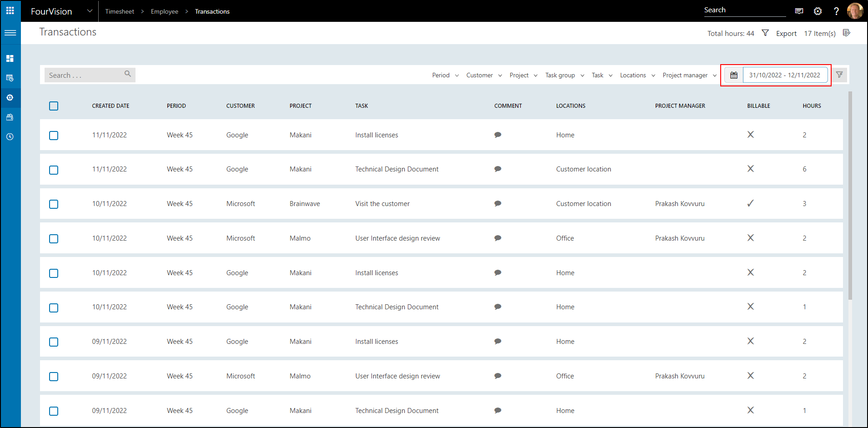Check the 10/11/2022 User Interface design review row
Viewport: 868px width, 428px height.
point(54,239)
